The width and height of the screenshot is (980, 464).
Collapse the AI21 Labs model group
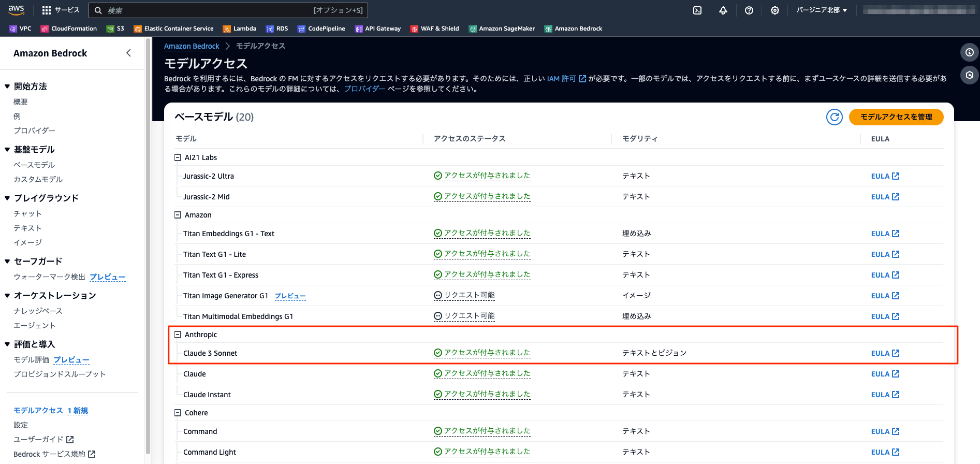[x=178, y=157]
